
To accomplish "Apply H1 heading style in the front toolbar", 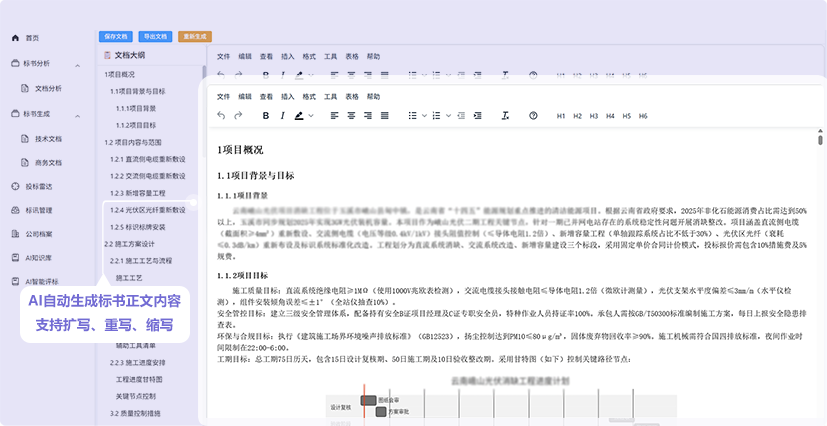I will (561, 116).
